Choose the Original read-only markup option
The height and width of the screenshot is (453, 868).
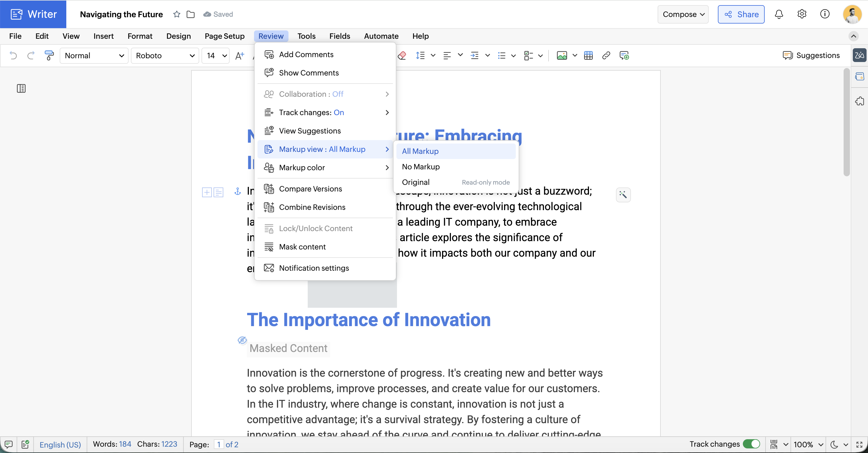415,182
